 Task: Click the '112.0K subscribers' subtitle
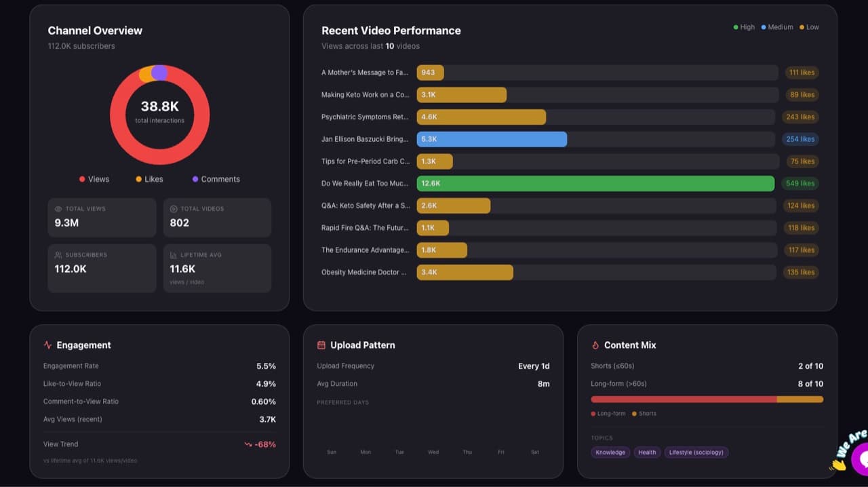(x=81, y=46)
